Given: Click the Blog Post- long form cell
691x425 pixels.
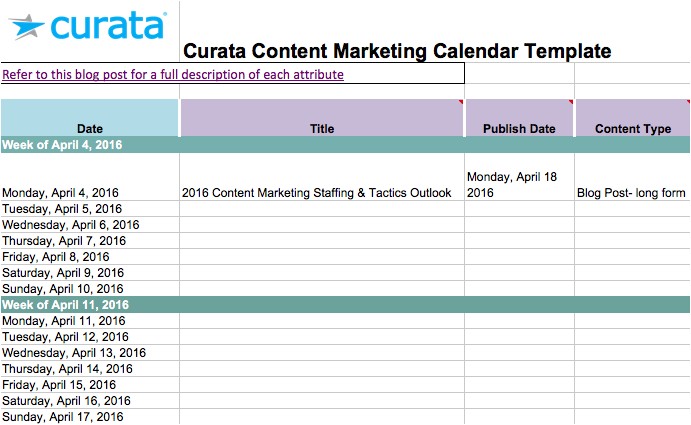Looking at the screenshot, I should click(x=631, y=193).
